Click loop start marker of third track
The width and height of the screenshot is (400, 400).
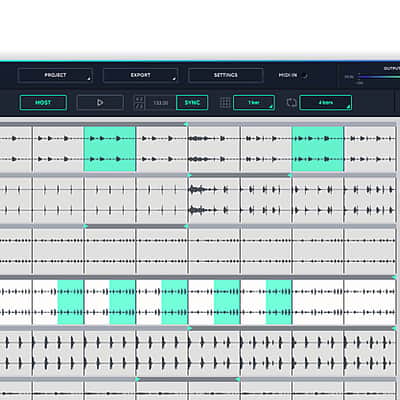pyautogui.click(x=86, y=226)
